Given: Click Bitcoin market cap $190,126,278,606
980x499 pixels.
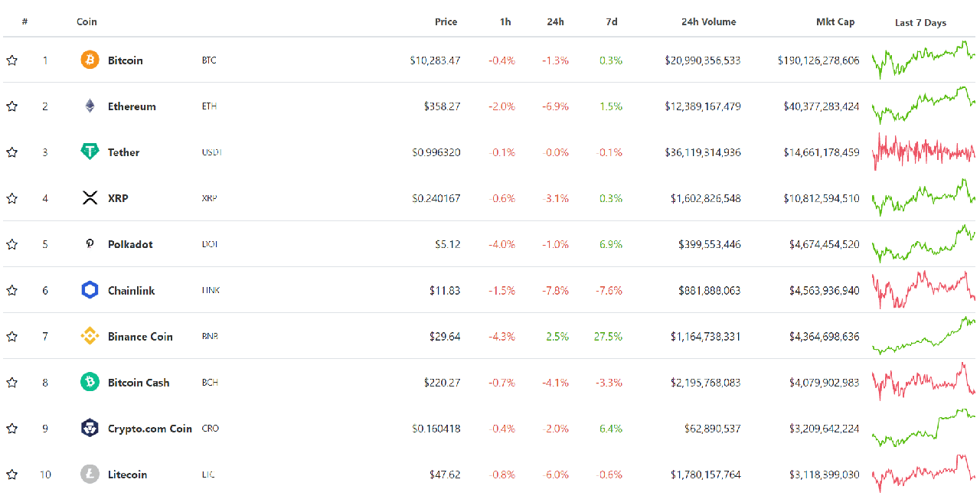Looking at the screenshot, I should pyautogui.click(x=818, y=60).
